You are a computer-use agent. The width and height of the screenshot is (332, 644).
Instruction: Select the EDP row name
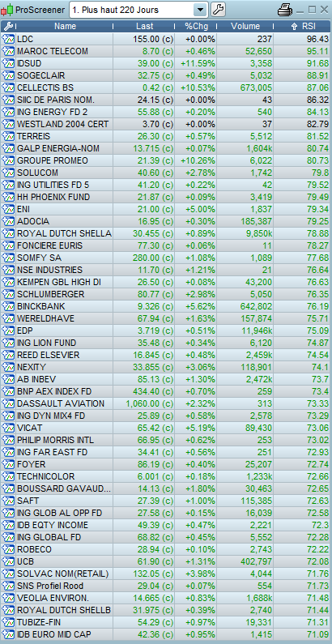25,331
